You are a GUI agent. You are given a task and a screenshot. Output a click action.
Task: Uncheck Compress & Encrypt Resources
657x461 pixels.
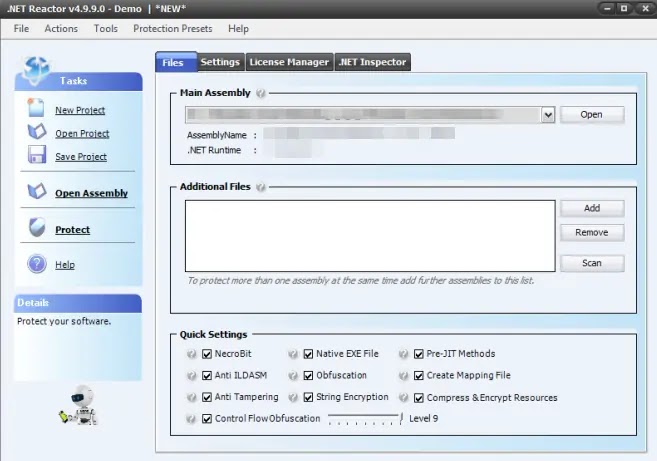419,398
